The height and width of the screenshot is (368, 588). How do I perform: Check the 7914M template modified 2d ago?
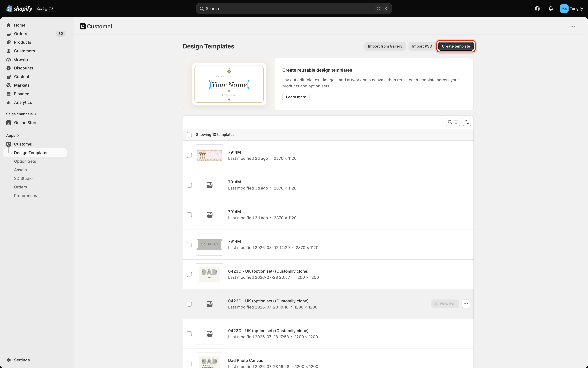[x=189, y=155]
